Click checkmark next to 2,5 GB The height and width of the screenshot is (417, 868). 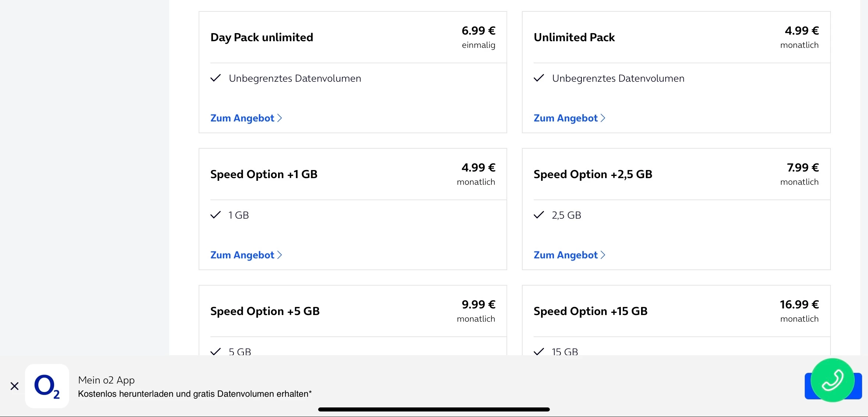(539, 215)
